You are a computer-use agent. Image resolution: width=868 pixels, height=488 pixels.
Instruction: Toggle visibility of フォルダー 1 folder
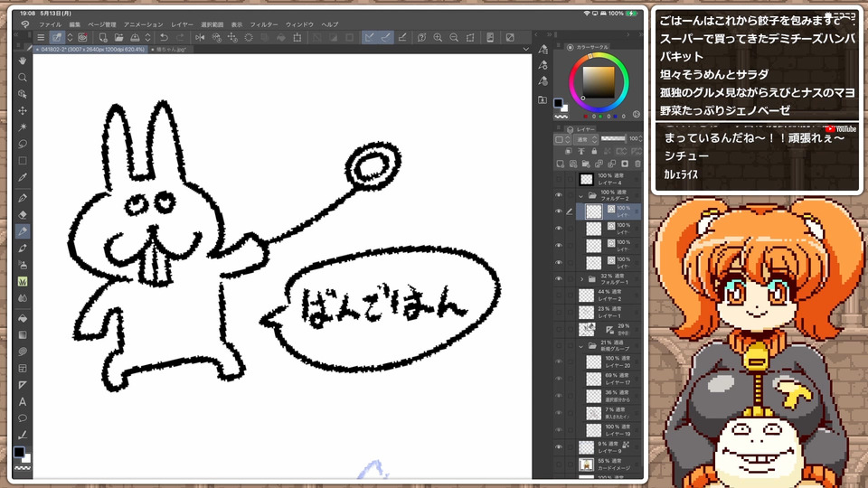tap(559, 279)
